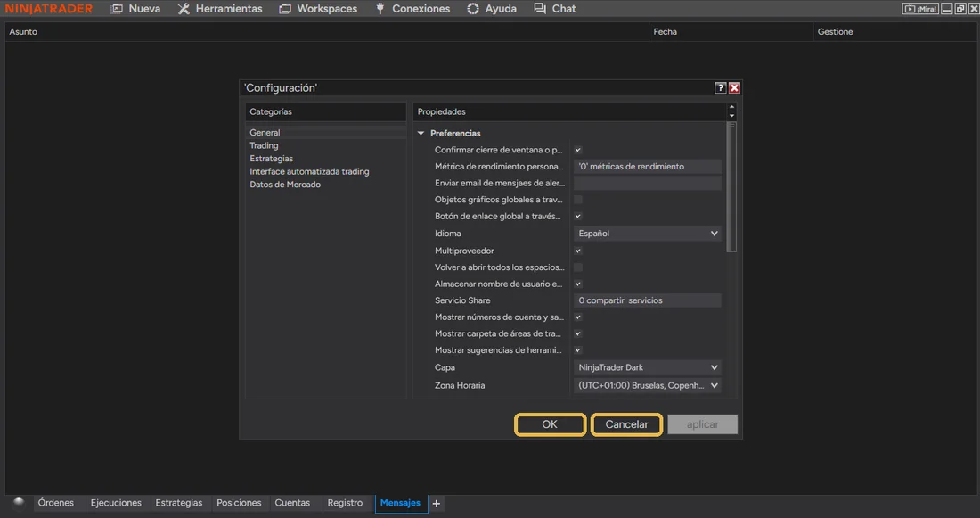Switch to the Registro tab
This screenshot has width=980, height=518.
345,503
